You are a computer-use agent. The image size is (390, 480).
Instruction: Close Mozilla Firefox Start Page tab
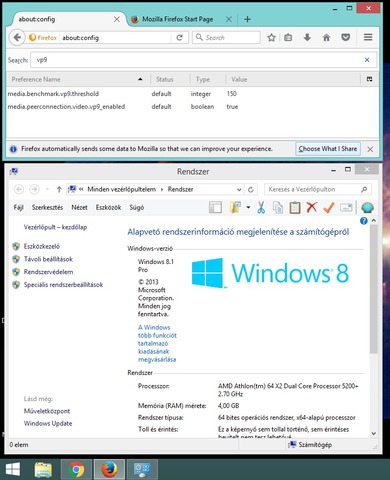[229, 19]
